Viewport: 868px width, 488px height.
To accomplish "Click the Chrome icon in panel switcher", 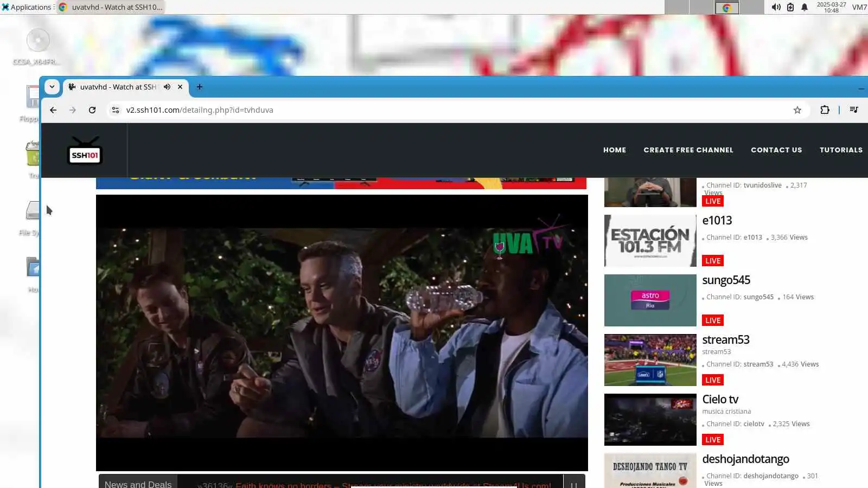I will coord(727,8).
